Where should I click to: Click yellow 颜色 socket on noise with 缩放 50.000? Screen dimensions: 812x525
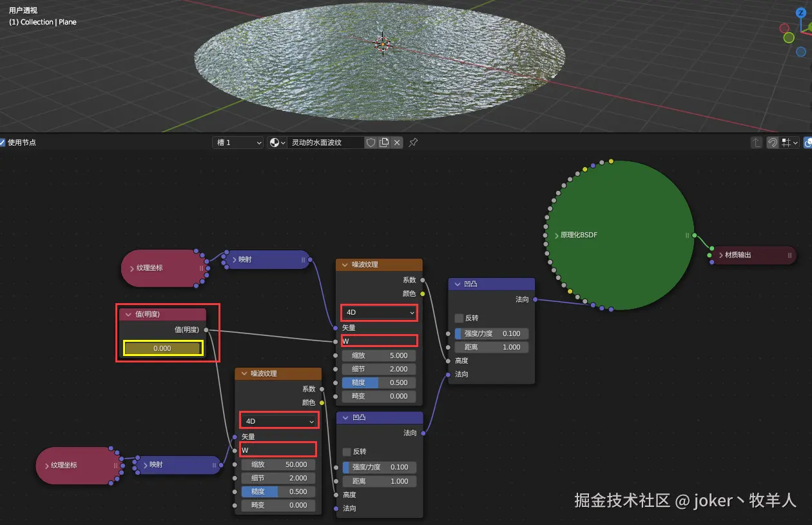322,402
